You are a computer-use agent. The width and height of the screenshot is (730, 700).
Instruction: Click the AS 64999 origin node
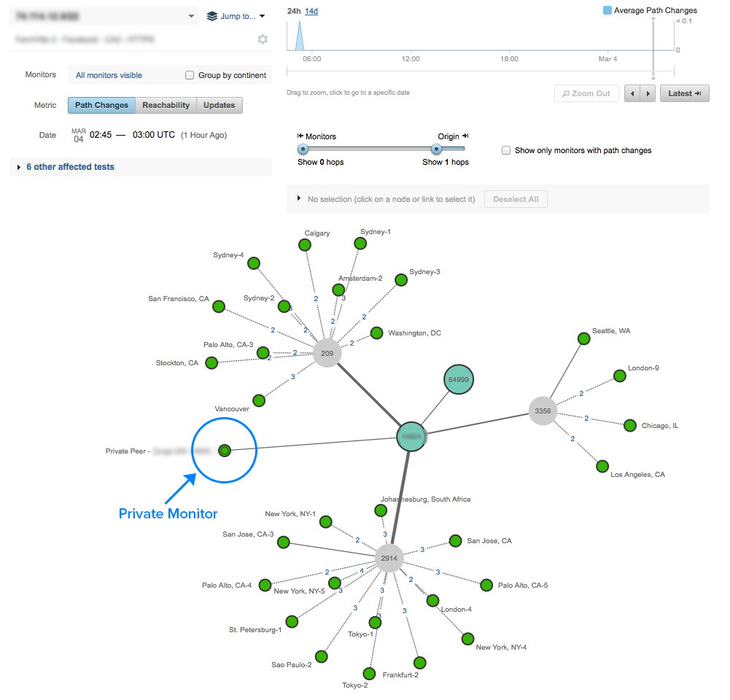point(459,380)
